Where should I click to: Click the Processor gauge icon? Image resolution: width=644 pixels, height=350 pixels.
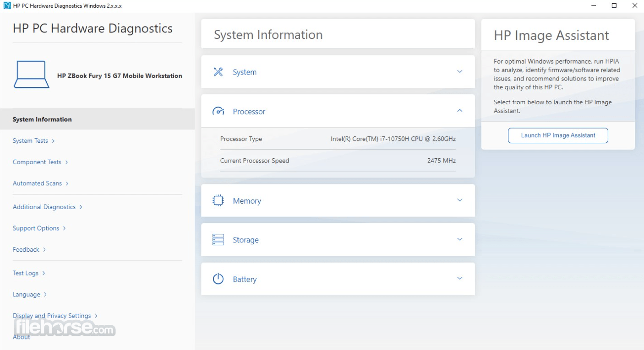click(x=218, y=111)
